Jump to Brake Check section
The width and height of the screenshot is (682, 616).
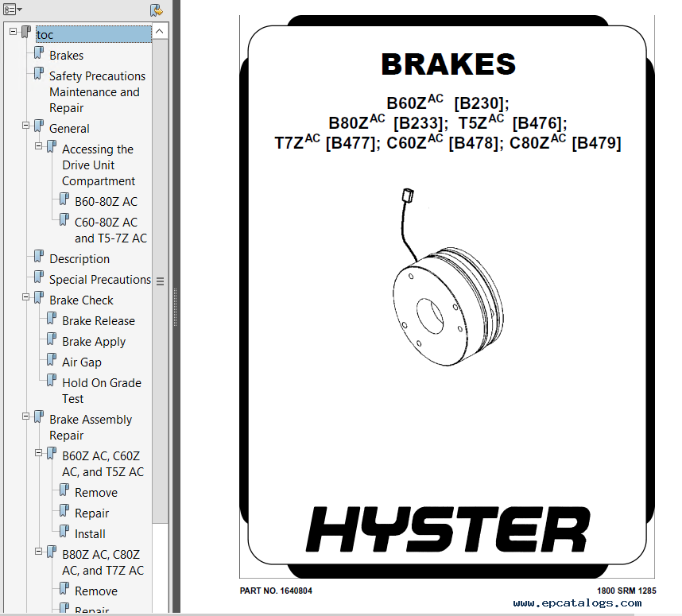coord(81,300)
